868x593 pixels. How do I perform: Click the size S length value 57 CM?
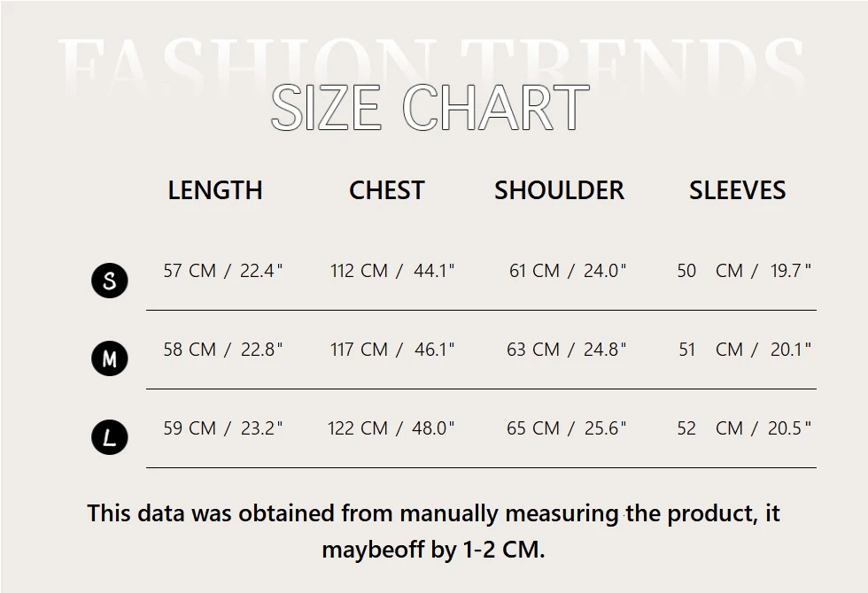[x=190, y=271]
